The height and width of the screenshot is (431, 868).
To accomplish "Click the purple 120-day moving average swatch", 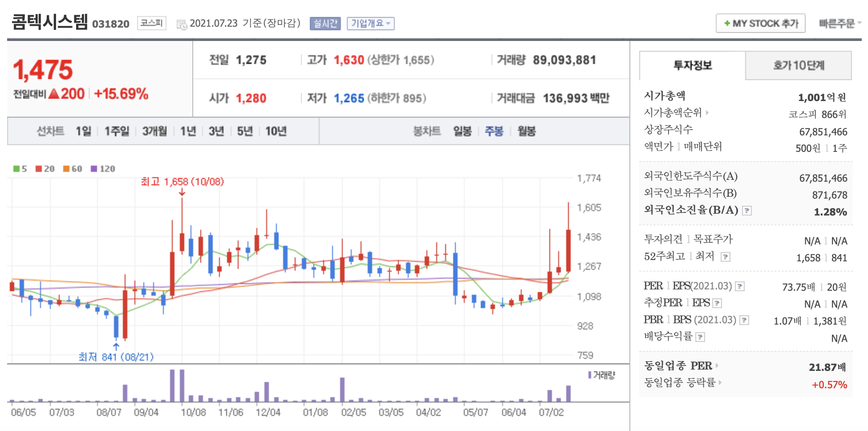I will pyautogui.click(x=94, y=169).
